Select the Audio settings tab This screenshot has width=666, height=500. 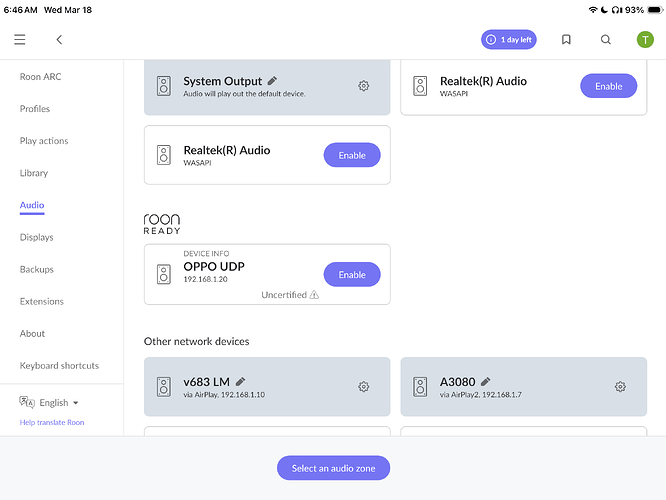pos(32,205)
